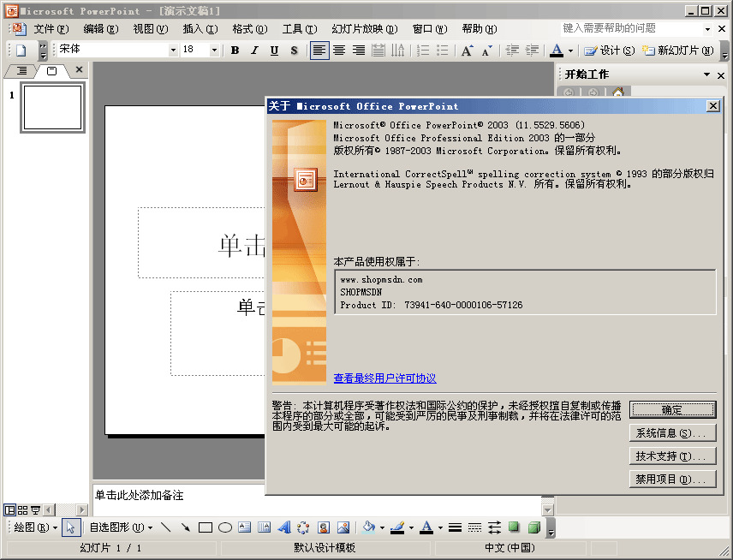This screenshot has height=560, width=733.
Task: Open the font name dropdown showing 宋体
Action: pos(173,50)
